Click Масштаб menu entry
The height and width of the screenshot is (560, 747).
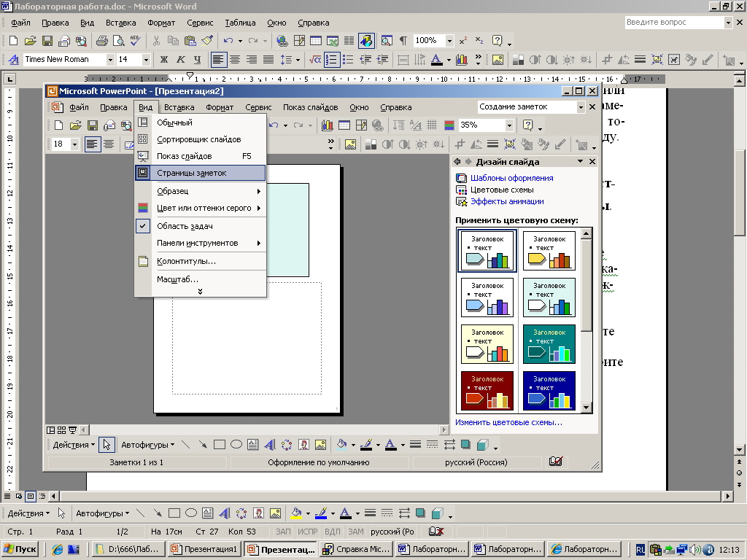coord(200,279)
